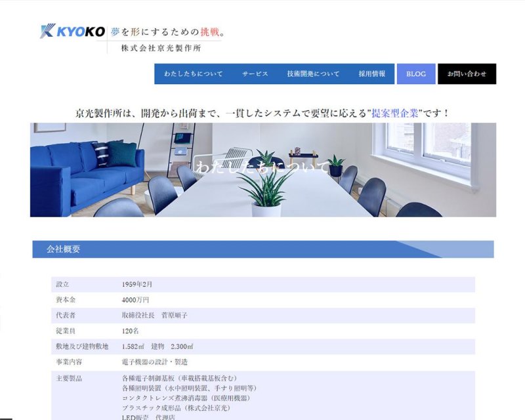Click the blue K logo icon
Screen dimensions: 525x420
pyautogui.click(x=48, y=31)
